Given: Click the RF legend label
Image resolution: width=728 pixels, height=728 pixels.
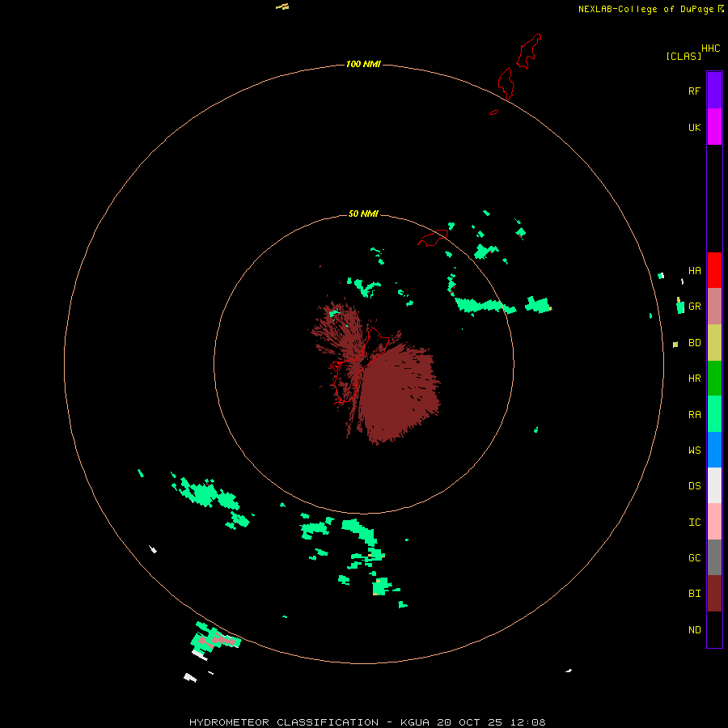Looking at the screenshot, I should [695, 91].
